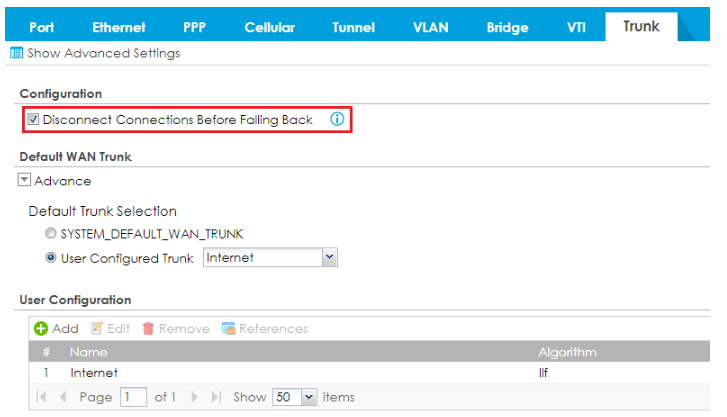This screenshot has height=417, width=727.
Task: Open the Show items per page dropdown
Action: [308, 397]
